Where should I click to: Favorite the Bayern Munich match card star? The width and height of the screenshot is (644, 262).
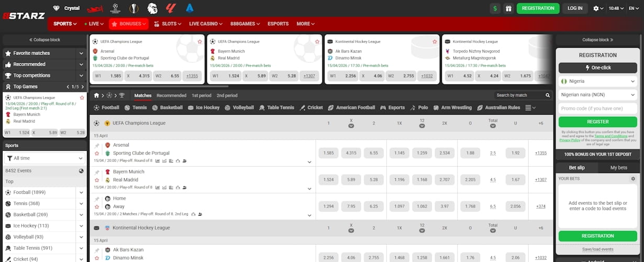pos(317,41)
